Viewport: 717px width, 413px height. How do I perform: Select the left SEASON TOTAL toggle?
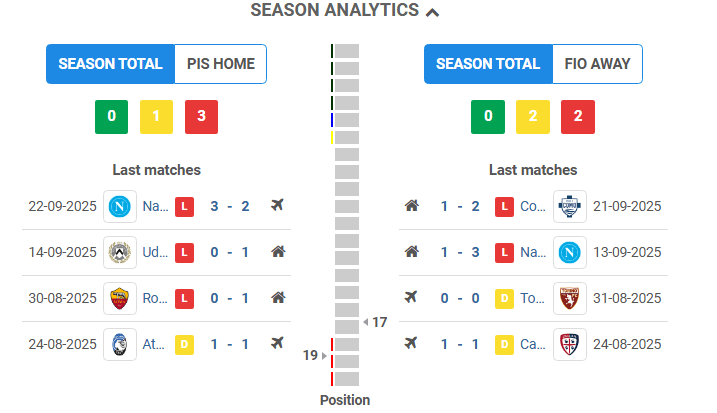(111, 64)
